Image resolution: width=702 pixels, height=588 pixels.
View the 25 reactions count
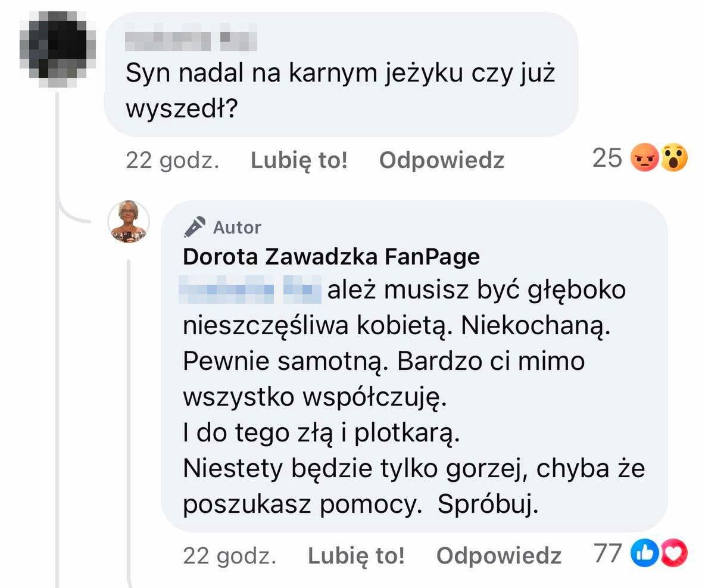pyautogui.click(x=607, y=158)
